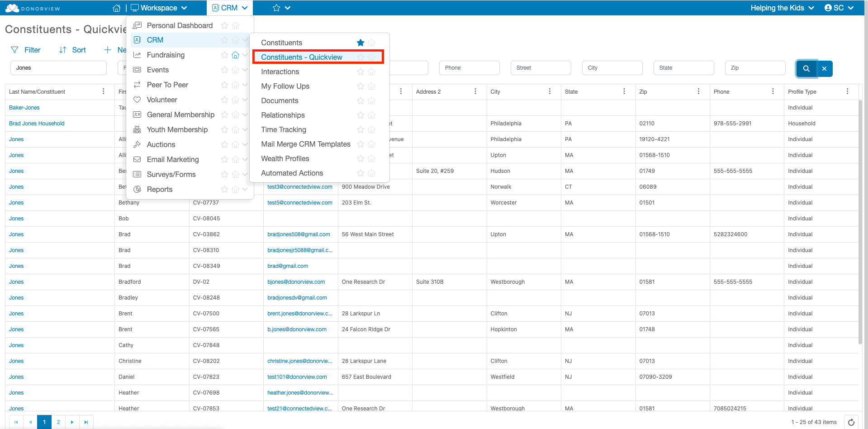Open the CRM dropdown in the top bar
Image resolution: width=868 pixels, height=429 pixels.
pyautogui.click(x=230, y=8)
